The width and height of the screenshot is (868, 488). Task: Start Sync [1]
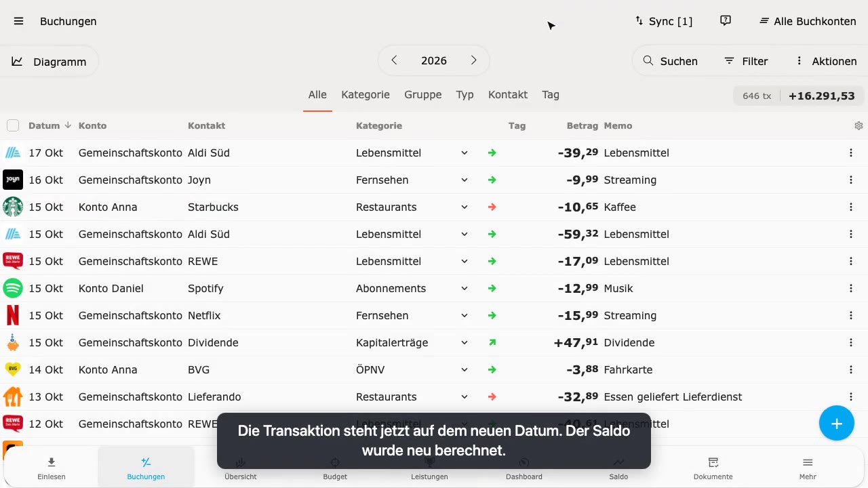tap(663, 21)
